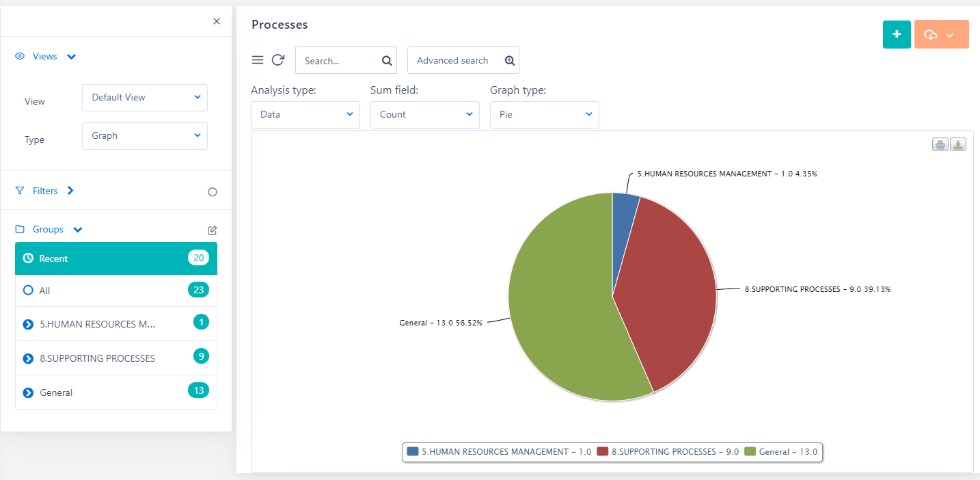Open the Analysis type dropdown
Screen dimensions: 980x480
tap(305, 115)
